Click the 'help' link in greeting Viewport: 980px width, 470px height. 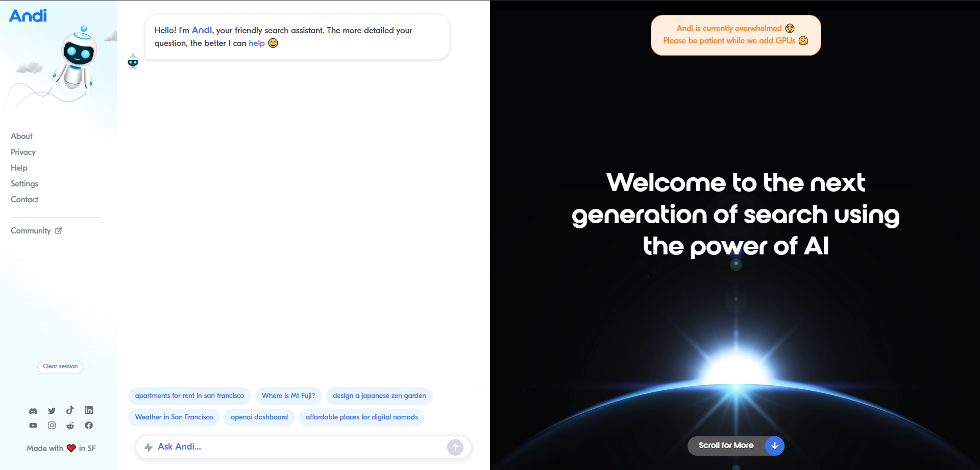point(257,43)
